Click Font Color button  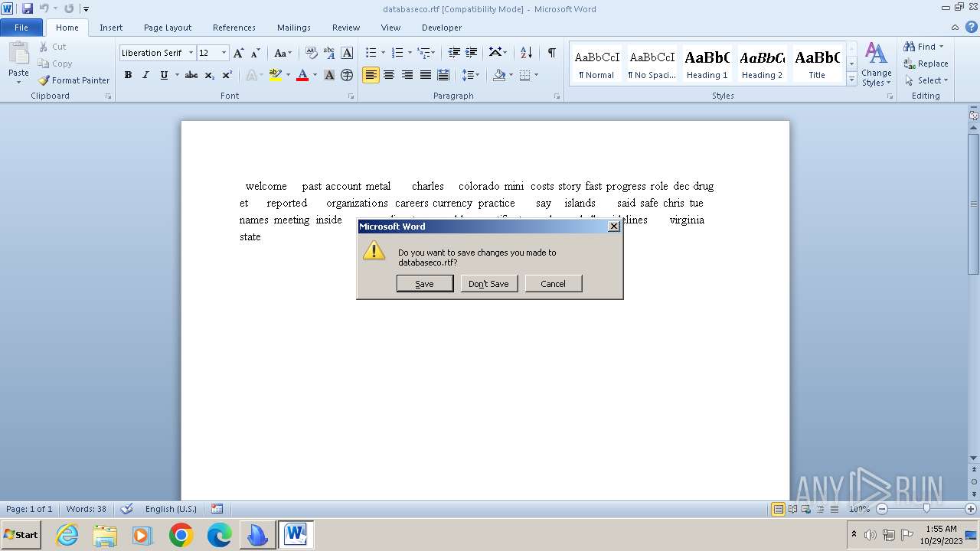click(x=302, y=75)
